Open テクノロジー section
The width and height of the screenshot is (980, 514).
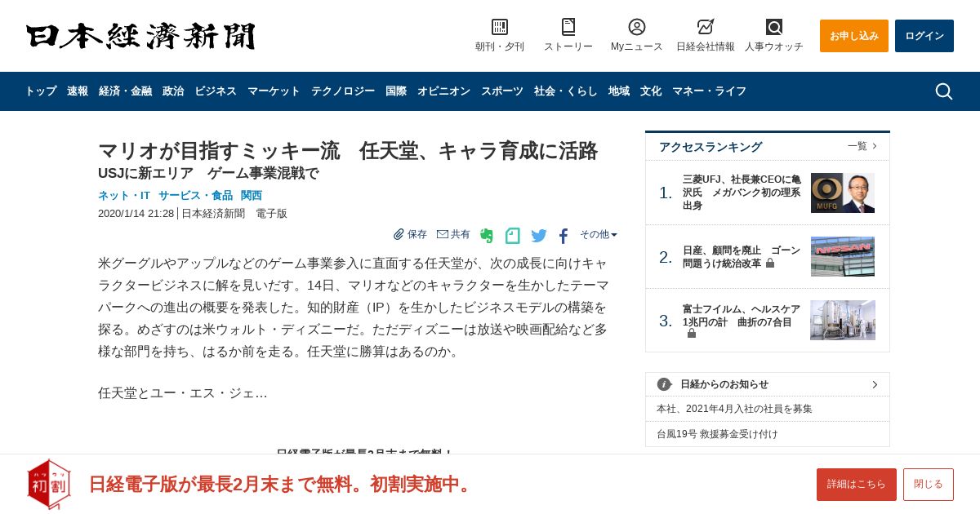pos(343,91)
